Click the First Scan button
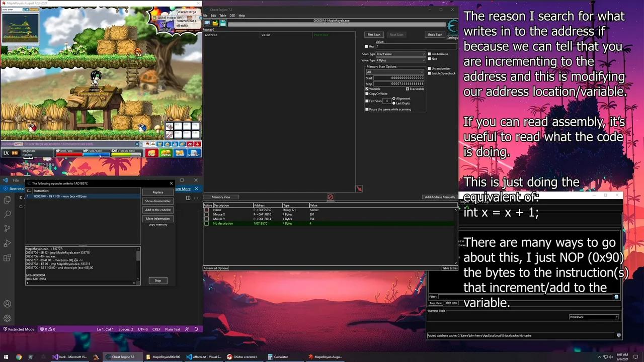Viewport: 644px width, 362px height. click(x=374, y=34)
